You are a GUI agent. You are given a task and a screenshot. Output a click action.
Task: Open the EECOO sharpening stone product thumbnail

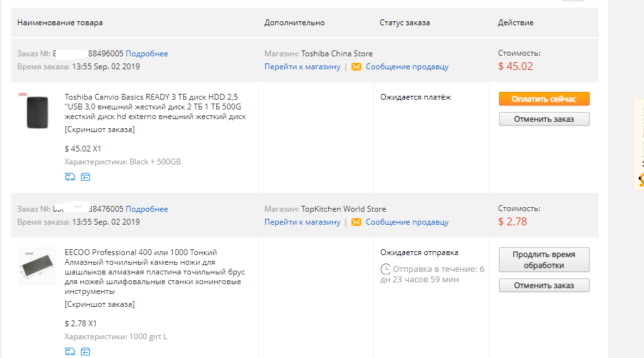[37, 266]
